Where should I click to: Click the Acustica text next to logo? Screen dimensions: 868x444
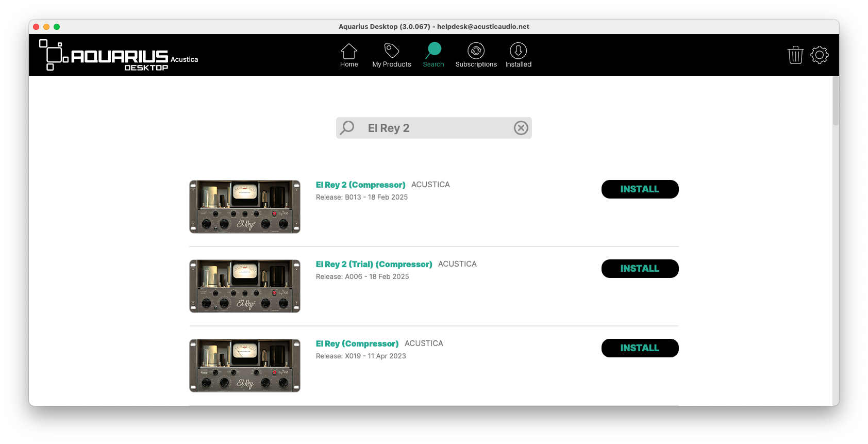coord(184,59)
